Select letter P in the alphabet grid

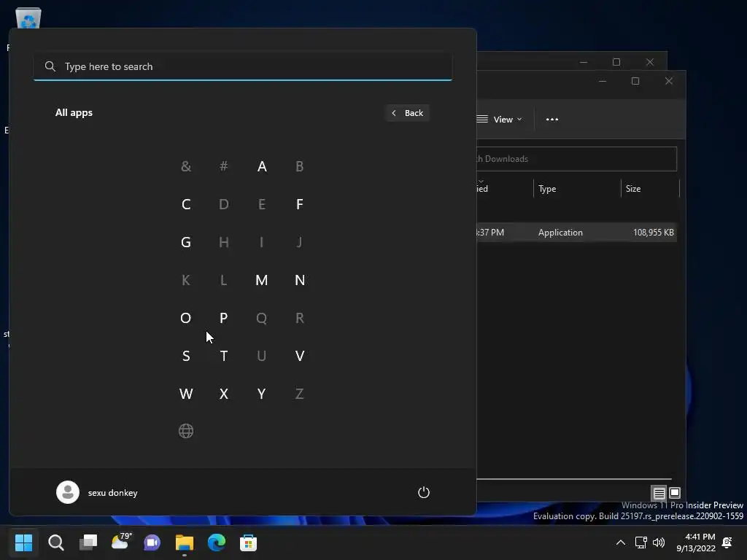pos(223,318)
